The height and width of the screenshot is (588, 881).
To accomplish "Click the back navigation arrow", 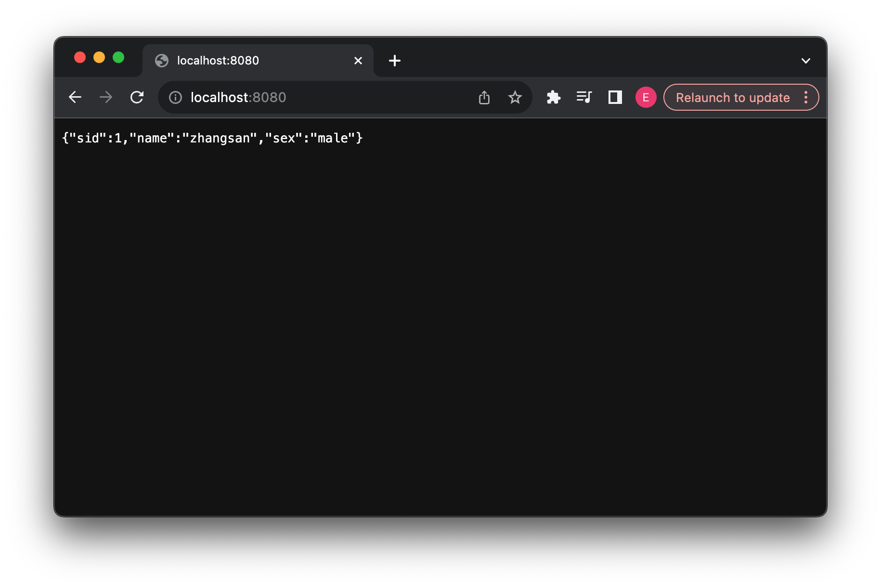I will (x=75, y=97).
